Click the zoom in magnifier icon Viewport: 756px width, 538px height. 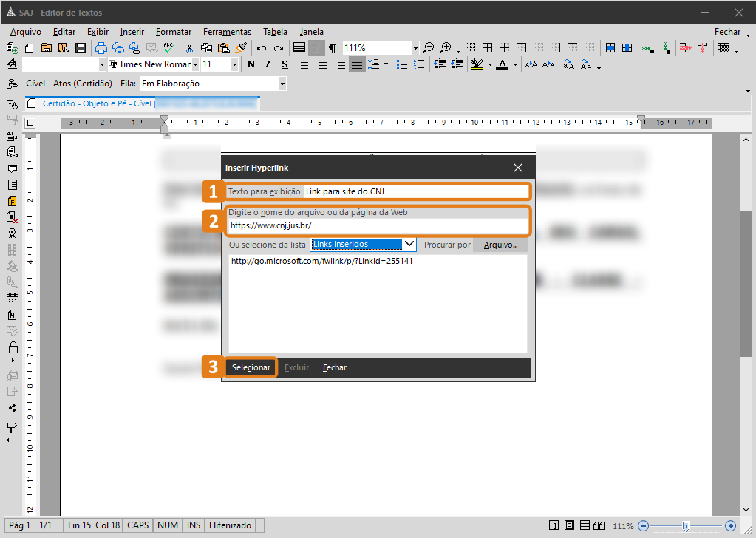point(445,48)
